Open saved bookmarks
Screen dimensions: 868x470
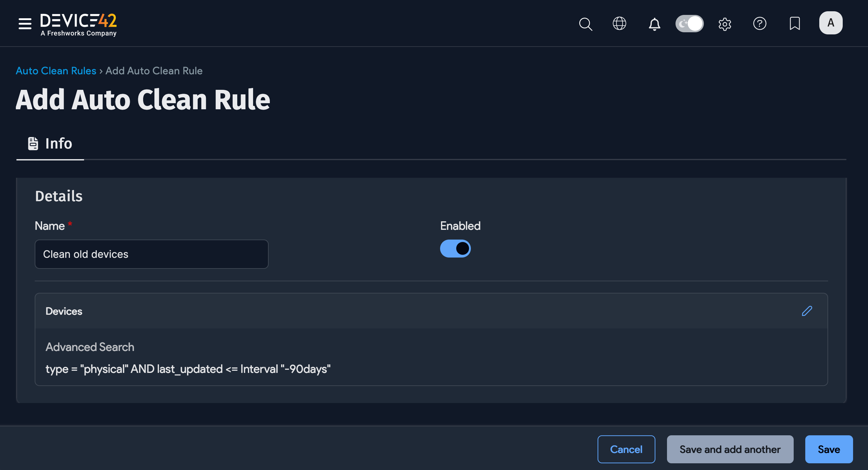tap(795, 23)
